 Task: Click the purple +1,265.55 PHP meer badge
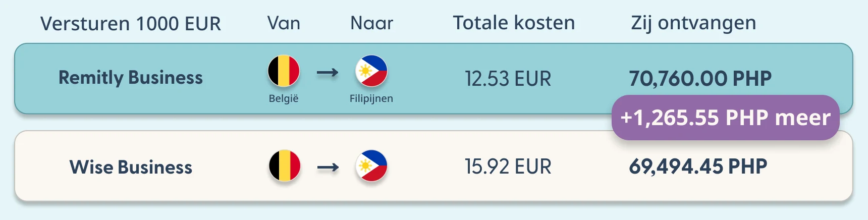(725, 118)
